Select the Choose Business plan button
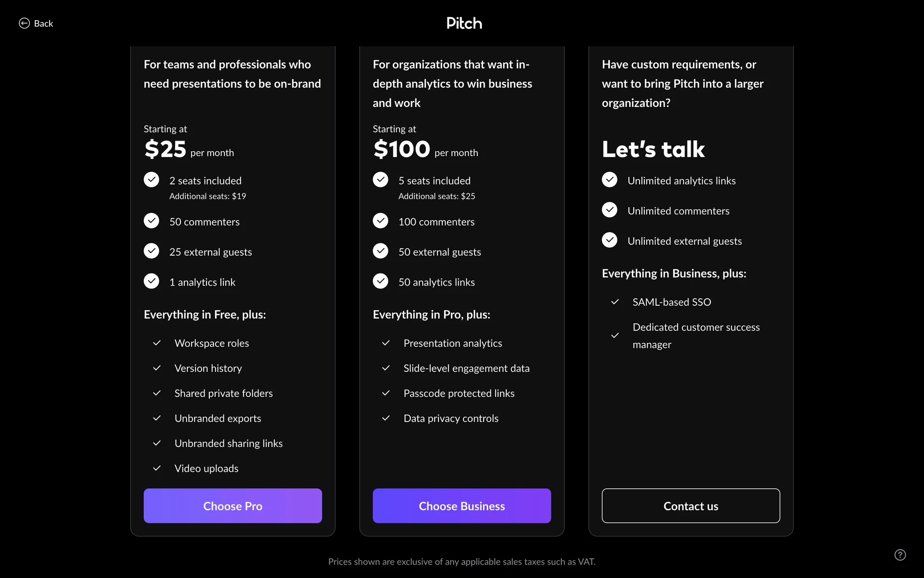Screen dimensions: 924x578 coord(462,506)
